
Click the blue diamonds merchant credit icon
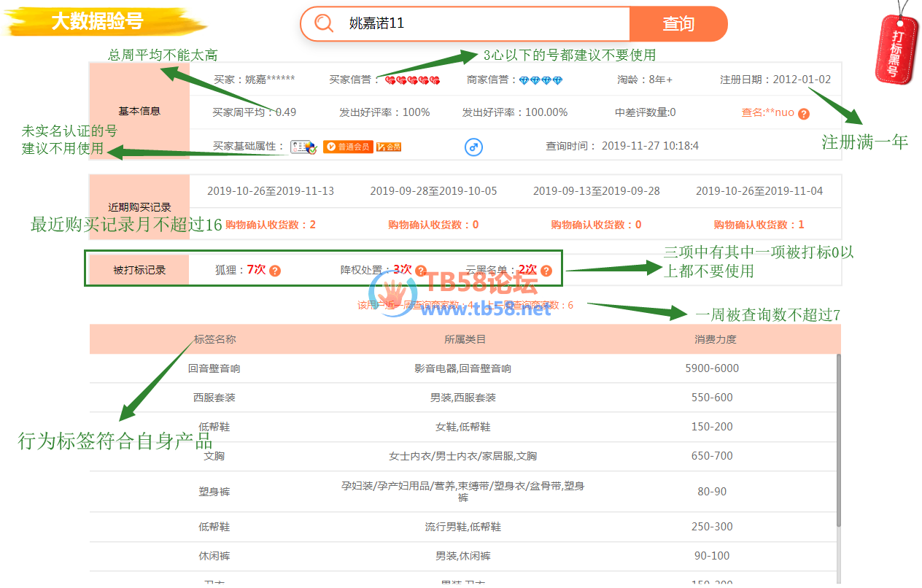(x=541, y=80)
